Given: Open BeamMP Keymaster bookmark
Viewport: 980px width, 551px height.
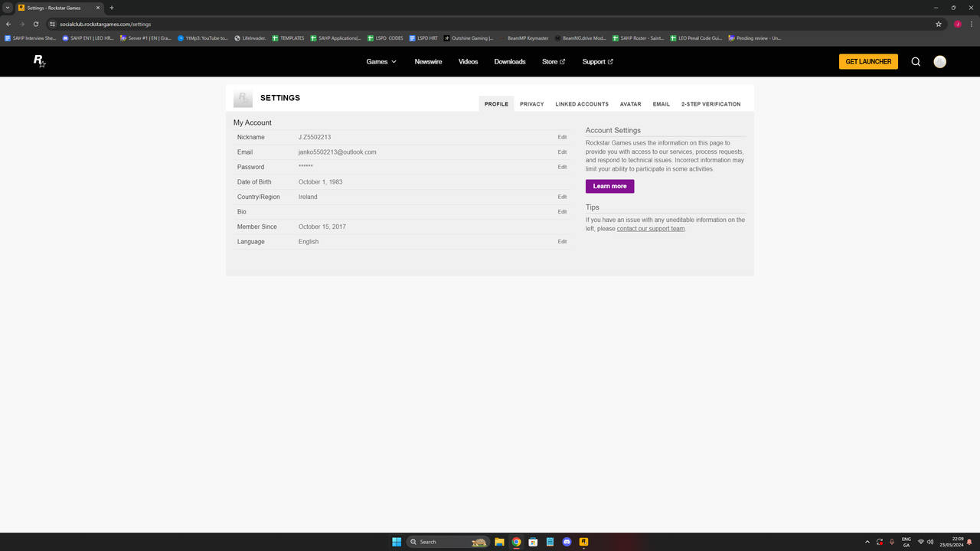Looking at the screenshot, I should pyautogui.click(x=524, y=37).
